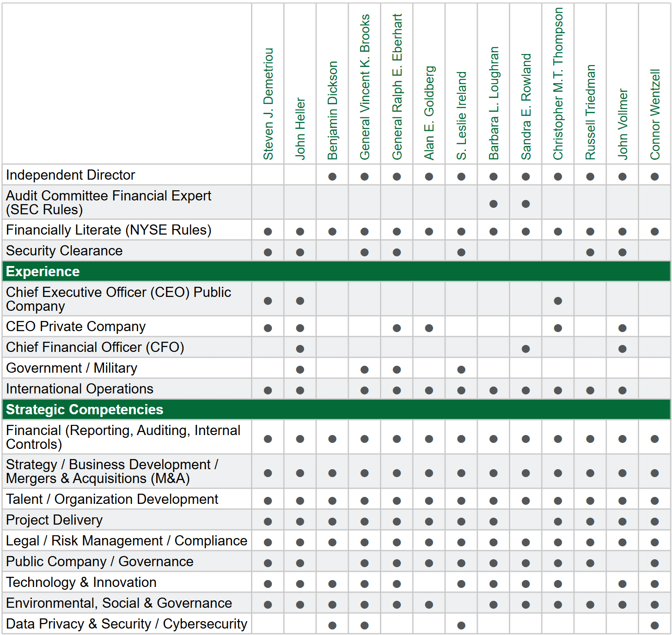Click Strategy / Business Development dot for Christopher Thompson
Screen dimensions: 672x635
tap(558, 473)
